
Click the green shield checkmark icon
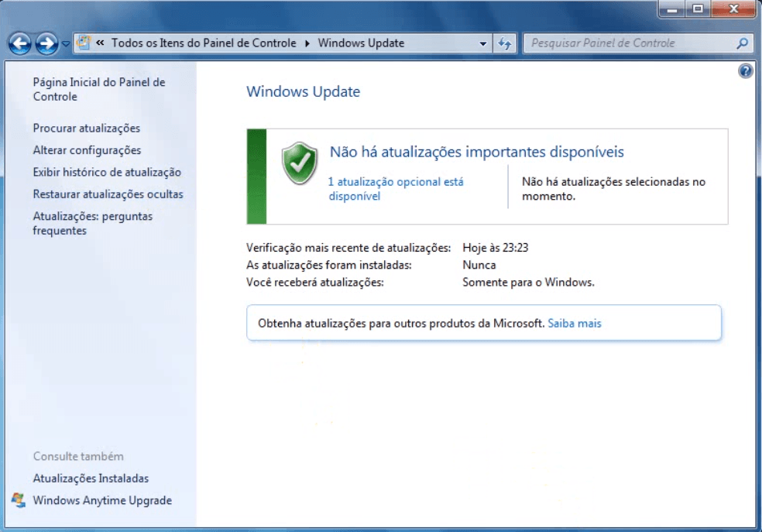300,163
